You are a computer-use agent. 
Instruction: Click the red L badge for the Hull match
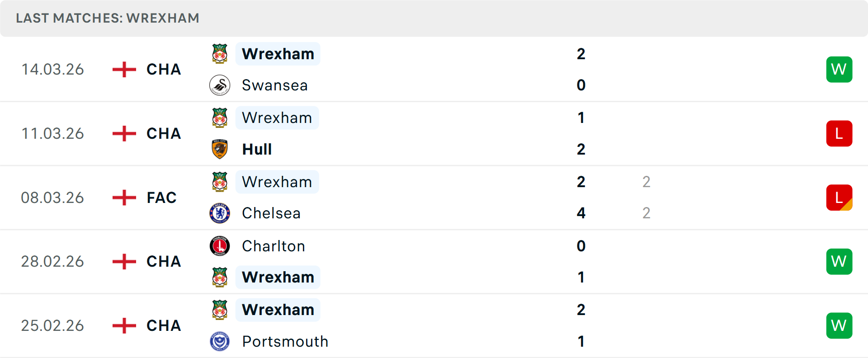pos(840,133)
